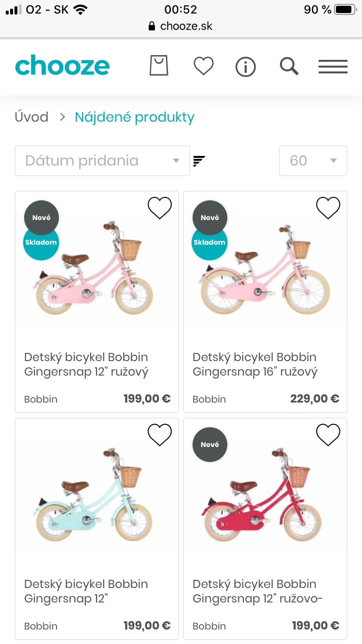Go to Úvod breadcrumb

(x=32, y=117)
